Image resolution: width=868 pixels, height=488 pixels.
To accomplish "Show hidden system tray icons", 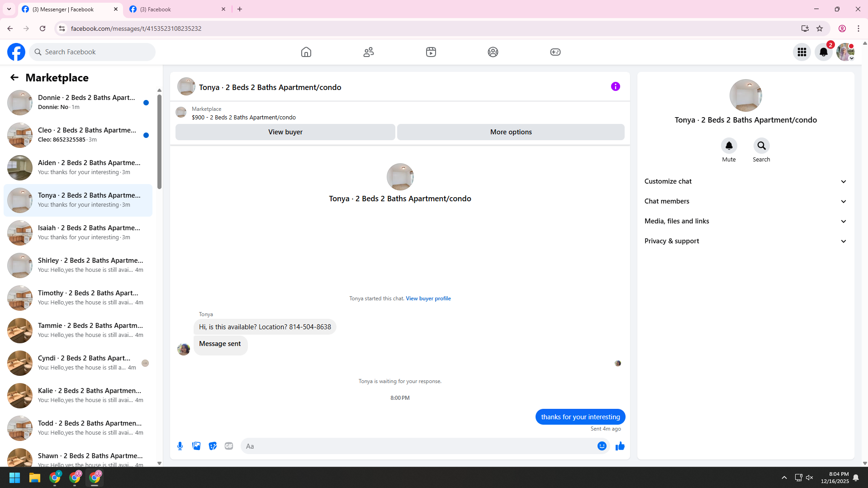I will click(784, 478).
